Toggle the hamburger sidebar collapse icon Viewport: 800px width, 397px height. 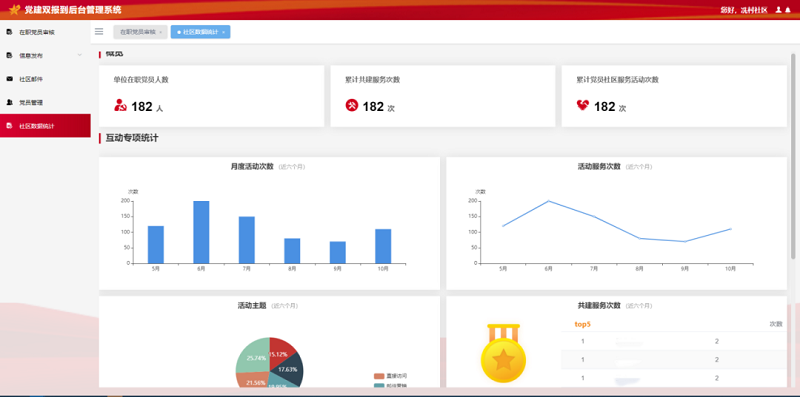[x=99, y=32]
